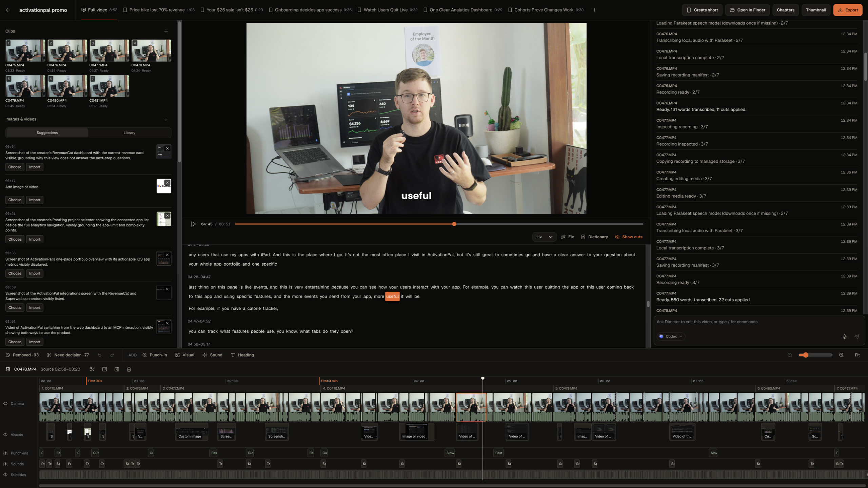Zoom in the timeline with the magnifier plus icon
The width and height of the screenshot is (868, 488).
coord(841,355)
